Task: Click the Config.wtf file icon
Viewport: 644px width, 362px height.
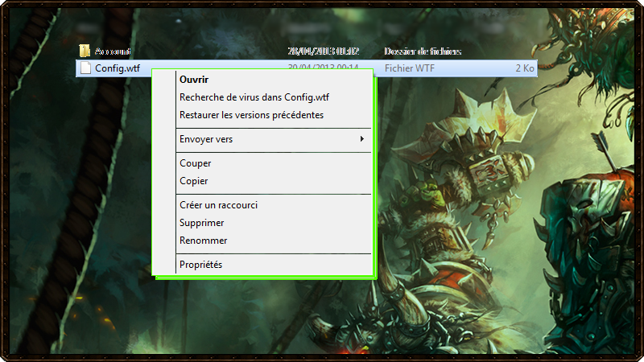Action: click(x=85, y=68)
